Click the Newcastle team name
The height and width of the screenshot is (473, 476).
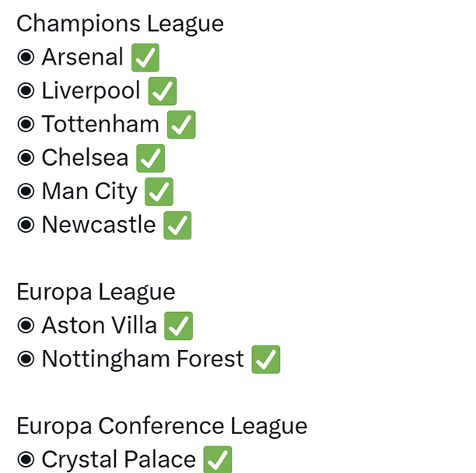98,225
